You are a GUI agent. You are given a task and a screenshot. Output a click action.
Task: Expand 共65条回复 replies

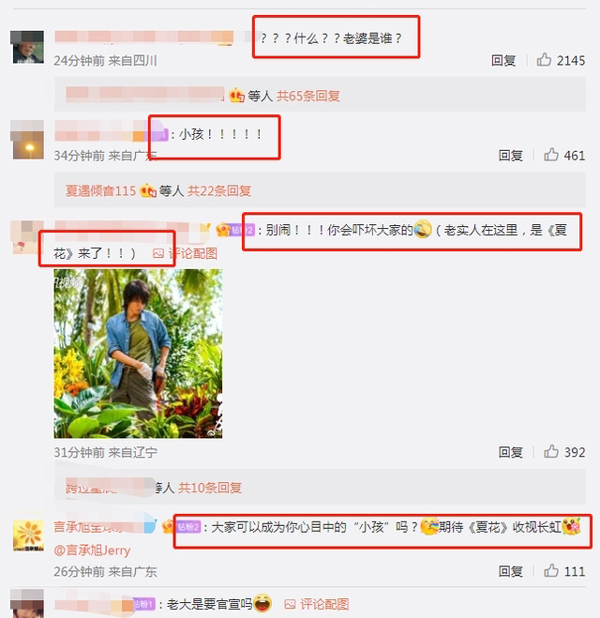point(308,96)
